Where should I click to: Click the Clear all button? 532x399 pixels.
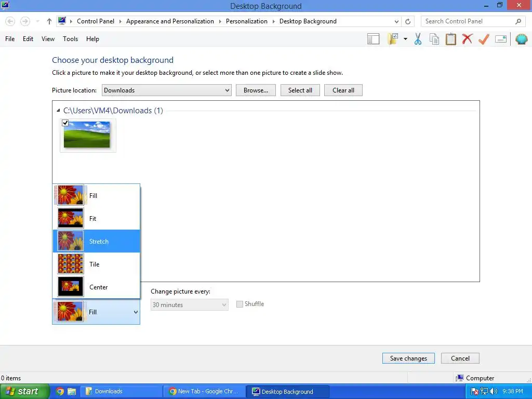pyautogui.click(x=343, y=90)
